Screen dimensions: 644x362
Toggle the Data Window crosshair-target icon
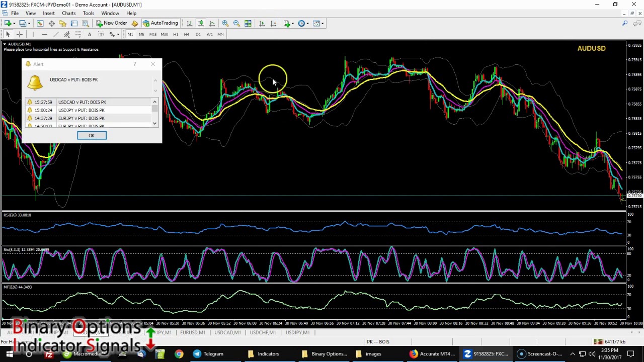pos(51,23)
